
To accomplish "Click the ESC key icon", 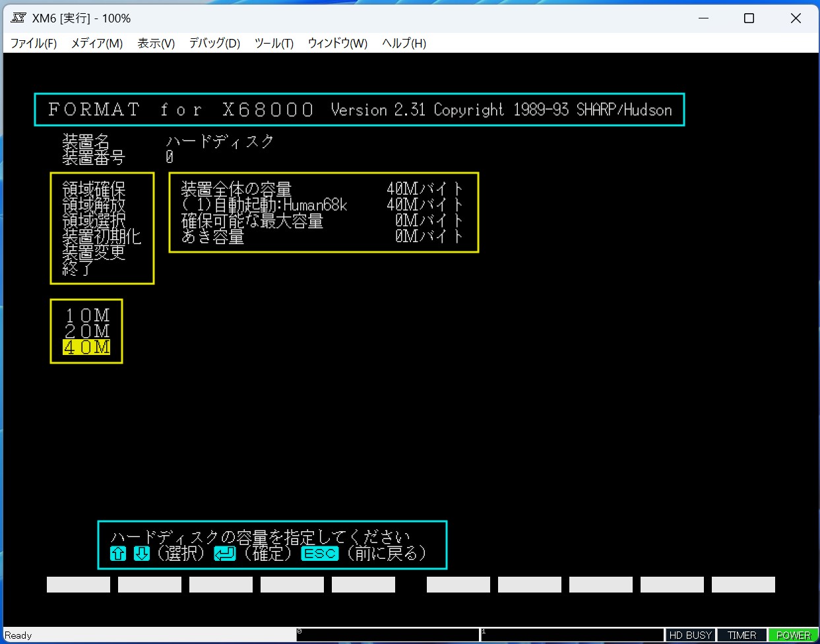I will (x=320, y=554).
